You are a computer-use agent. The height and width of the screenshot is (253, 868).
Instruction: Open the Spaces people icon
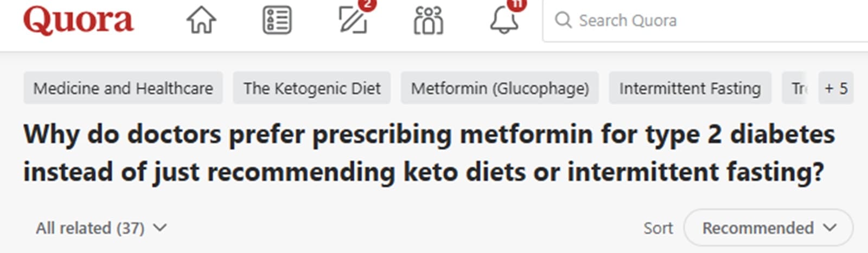pyautogui.click(x=429, y=21)
